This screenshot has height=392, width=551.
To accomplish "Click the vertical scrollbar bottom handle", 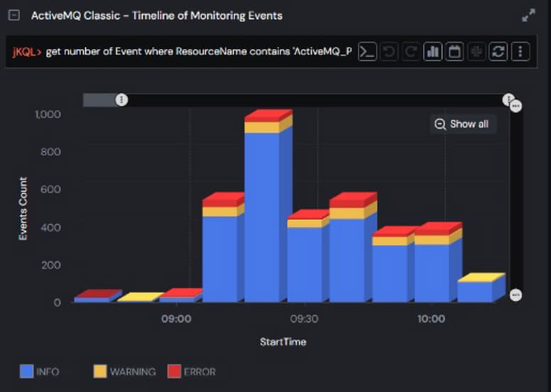I will [516, 295].
